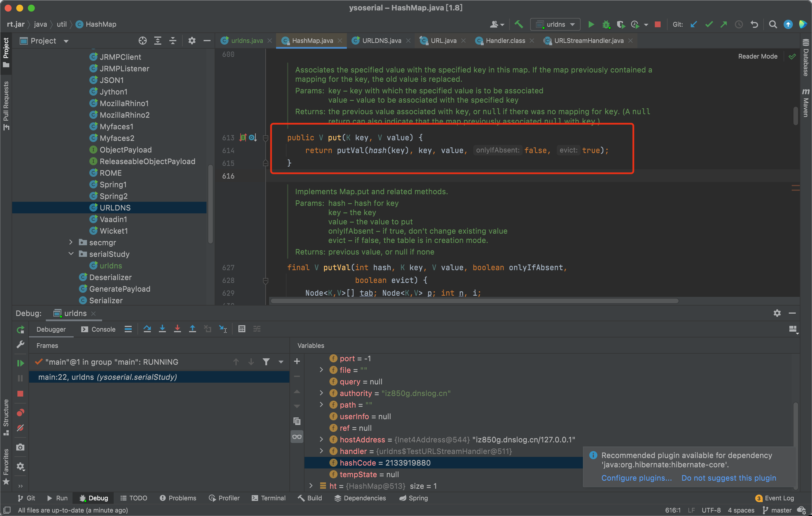
Task: Open Event Log in status bar
Action: coord(775,498)
